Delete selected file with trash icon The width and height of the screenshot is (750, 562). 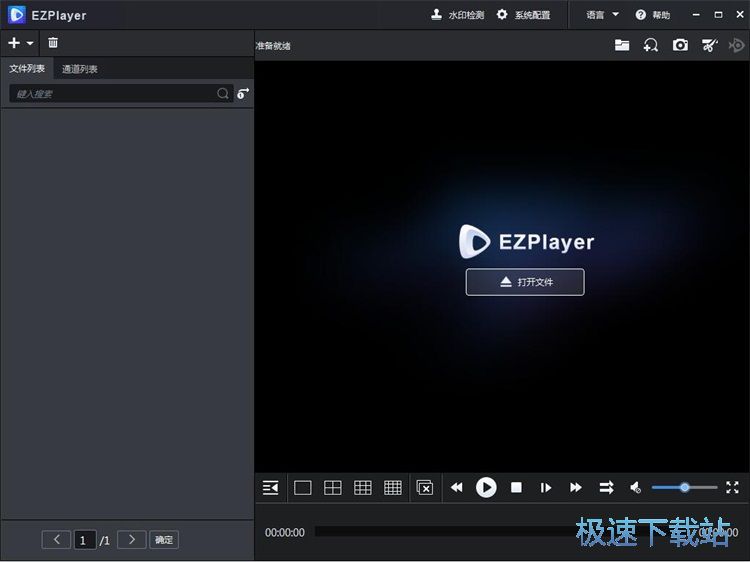pyautogui.click(x=53, y=43)
